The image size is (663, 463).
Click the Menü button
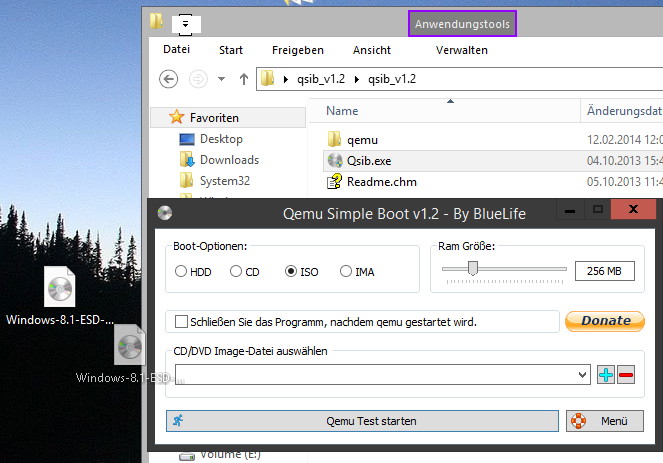(x=605, y=421)
